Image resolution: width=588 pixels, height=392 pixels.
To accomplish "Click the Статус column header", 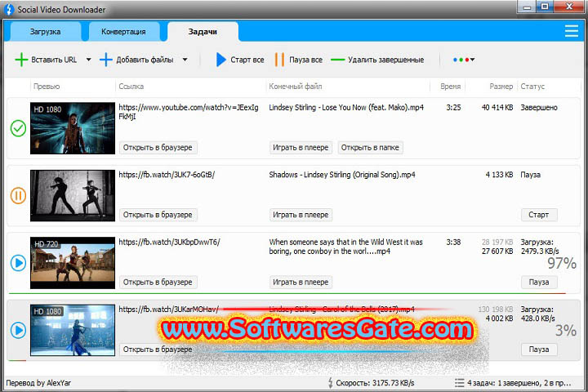I will (532, 87).
